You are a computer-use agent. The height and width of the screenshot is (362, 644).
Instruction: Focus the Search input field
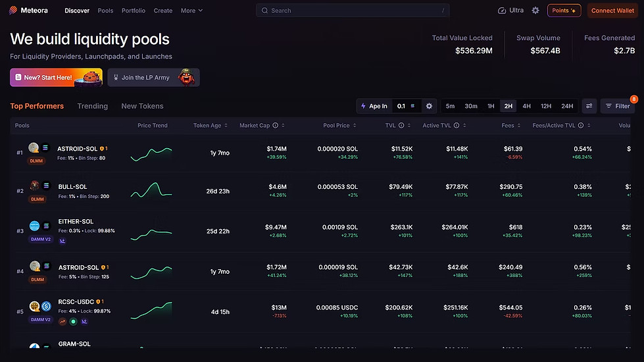click(x=353, y=11)
